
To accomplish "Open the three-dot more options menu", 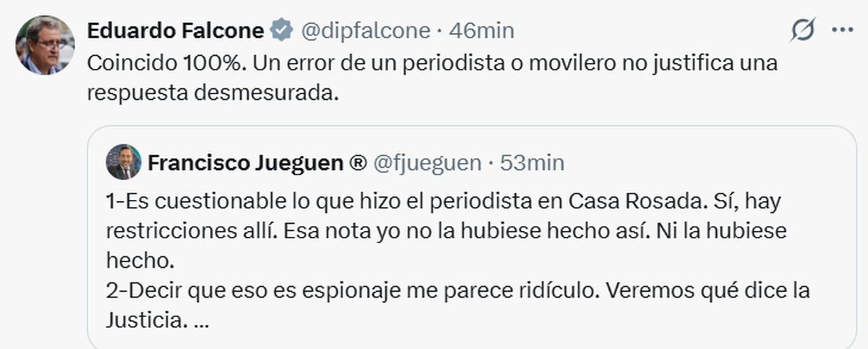I will [x=843, y=30].
